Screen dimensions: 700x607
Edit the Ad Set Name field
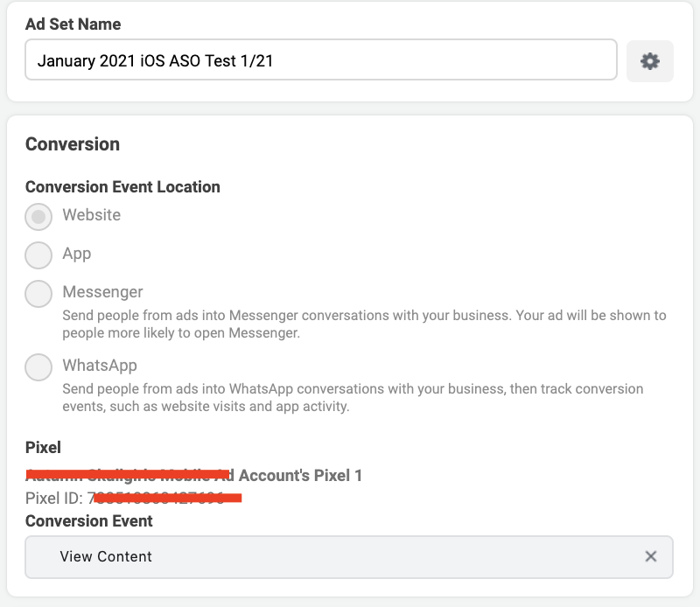[321, 59]
